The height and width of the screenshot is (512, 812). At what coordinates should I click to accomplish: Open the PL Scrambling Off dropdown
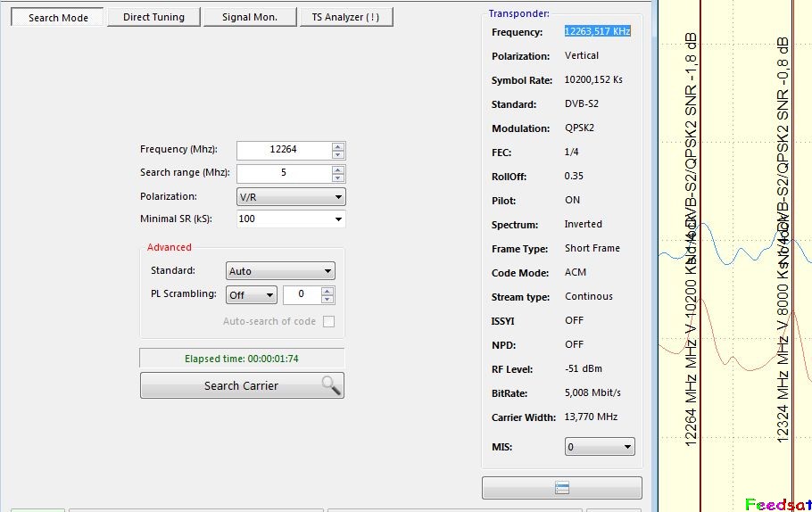click(x=251, y=295)
